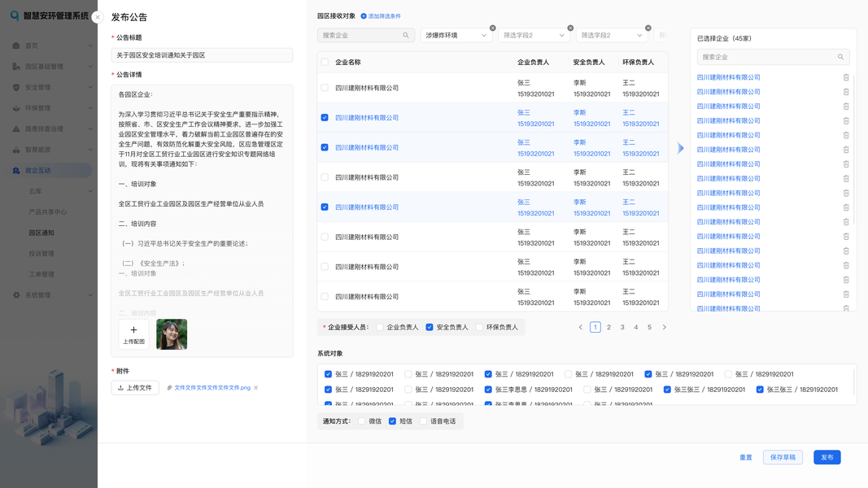The height and width of the screenshot is (488, 868).
Task: Open the 涉爆炸环境 filter dropdown
Action: click(x=456, y=36)
